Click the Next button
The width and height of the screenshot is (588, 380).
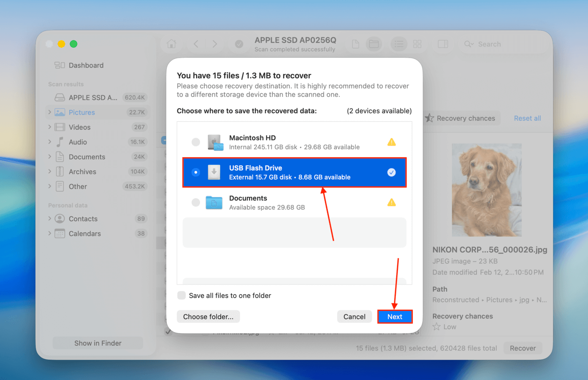[x=395, y=316]
